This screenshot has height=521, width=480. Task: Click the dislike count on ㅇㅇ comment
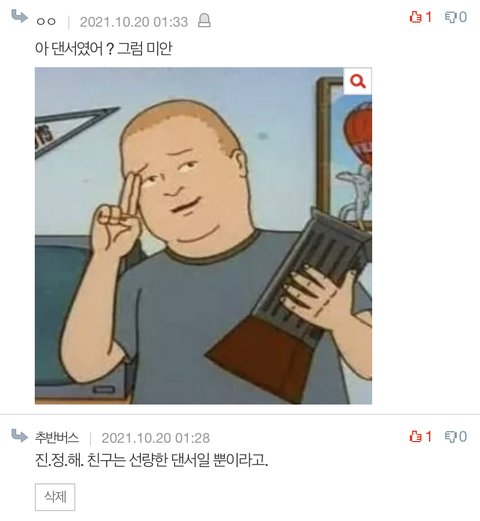(x=463, y=17)
